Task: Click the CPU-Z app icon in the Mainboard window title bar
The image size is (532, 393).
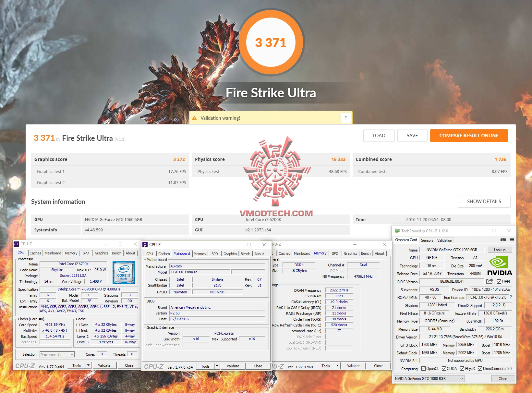Action: [145, 245]
